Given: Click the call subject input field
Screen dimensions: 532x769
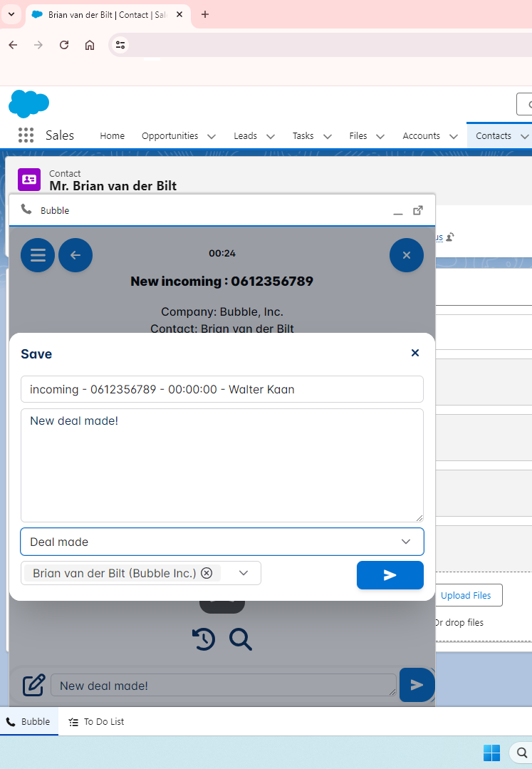Looking at the screenshot, I should click(221, 389).
